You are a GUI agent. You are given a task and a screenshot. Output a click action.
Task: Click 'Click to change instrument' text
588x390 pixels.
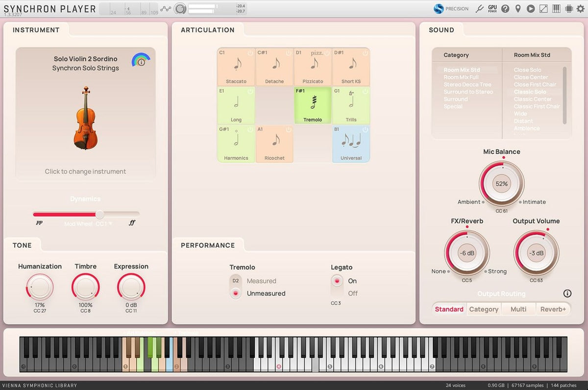(x=85, y=171)
